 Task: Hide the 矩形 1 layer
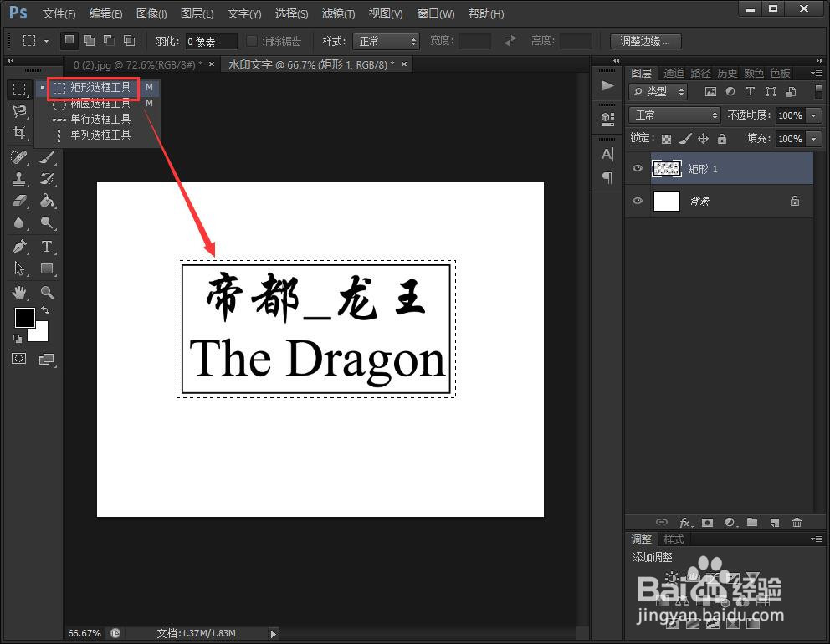[638, 168]
